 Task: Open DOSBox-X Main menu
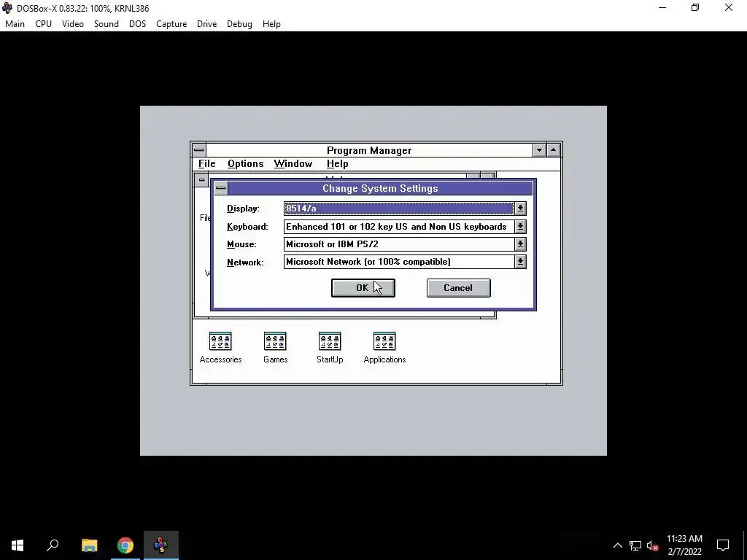coord(15,24)
